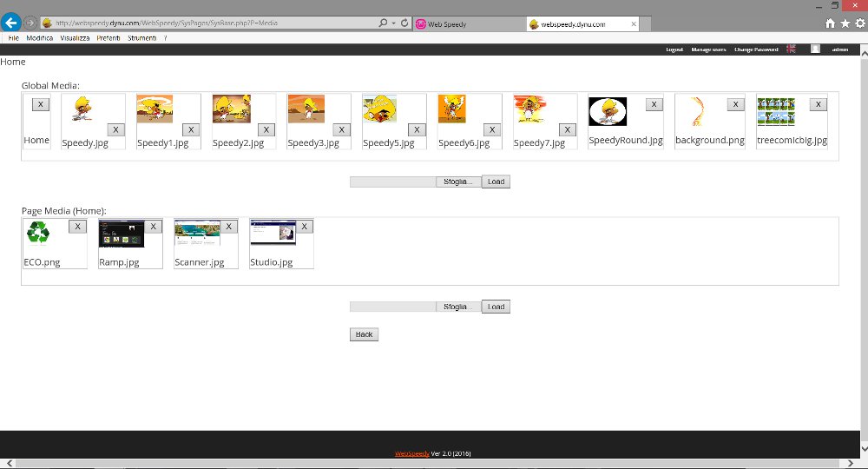This screenshot has height=469, width=868.
Task: Remove SpeedyRound.jpg using X button
Action: (654, 104)
